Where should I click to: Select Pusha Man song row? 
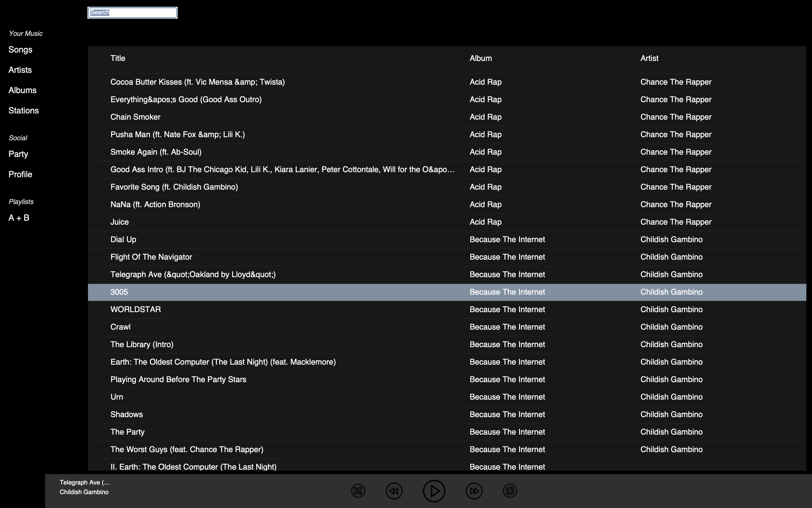pyautogui.click(x=447, y=134)
